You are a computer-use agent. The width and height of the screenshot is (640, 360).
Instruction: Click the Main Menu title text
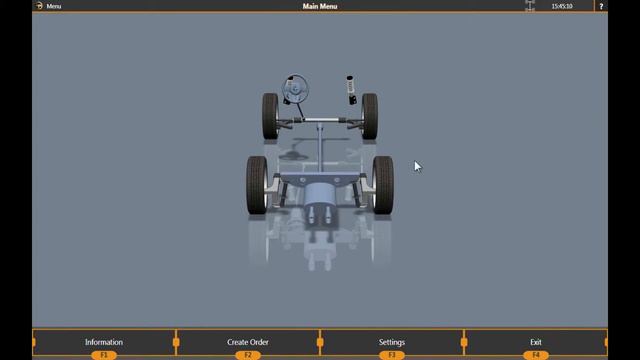click(x=320, y=6)
